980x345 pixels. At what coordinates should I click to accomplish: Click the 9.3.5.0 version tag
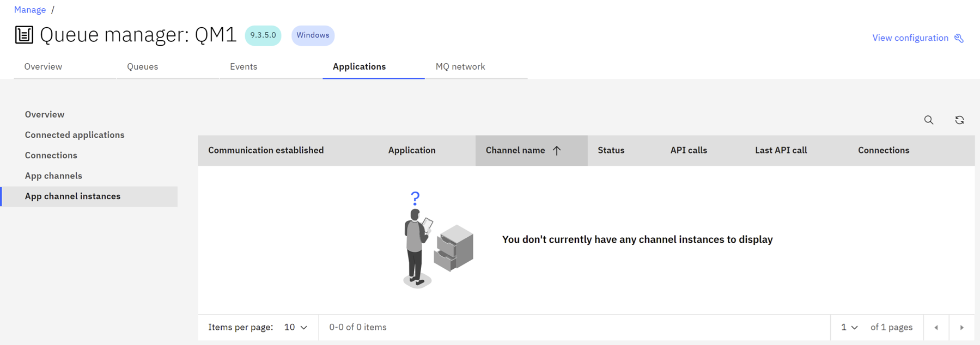click(x=263, y=35)
